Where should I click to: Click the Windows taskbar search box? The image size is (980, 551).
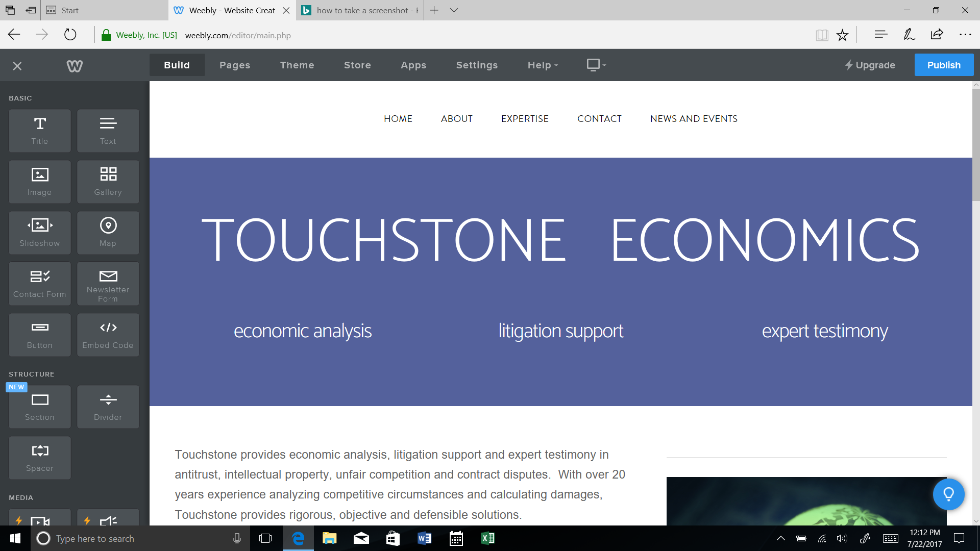pyautogui.click(x=133, y=538)
